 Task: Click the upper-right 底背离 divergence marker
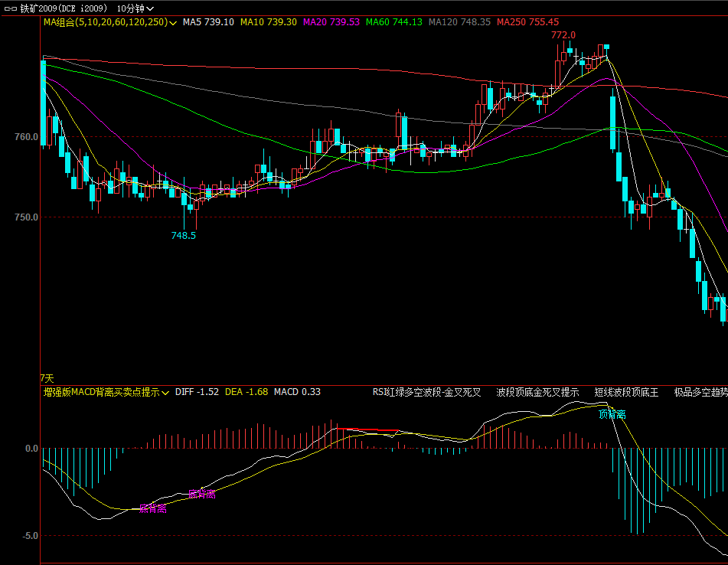pos(202,494)
